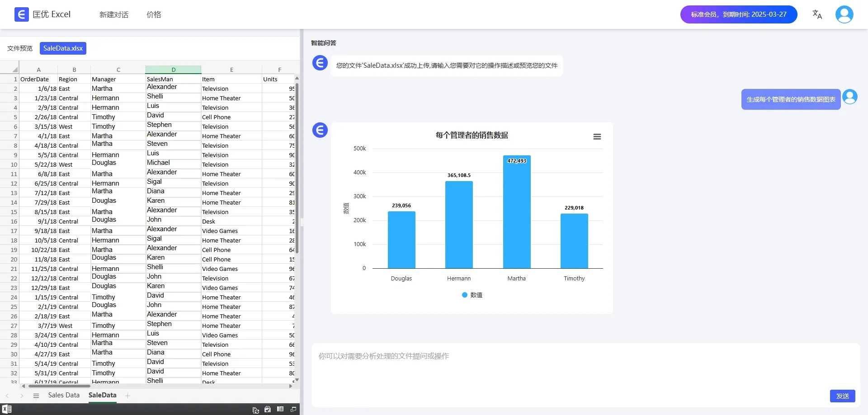868x415 pixels.
Task: Click the user avatar next to the sent message
Action: click(x=850, y=97)
